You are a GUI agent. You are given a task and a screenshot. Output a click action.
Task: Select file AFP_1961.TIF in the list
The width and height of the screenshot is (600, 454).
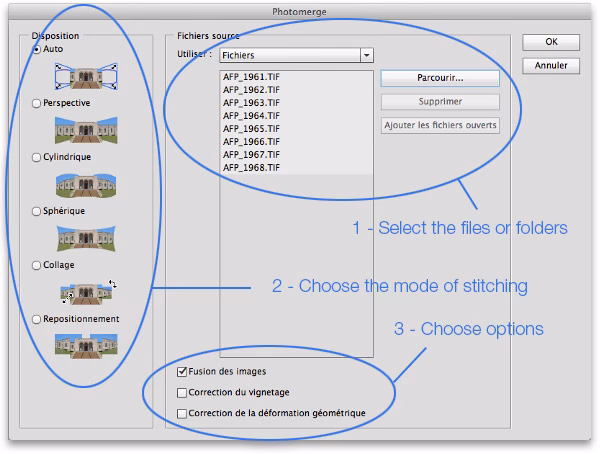(296, 77)
